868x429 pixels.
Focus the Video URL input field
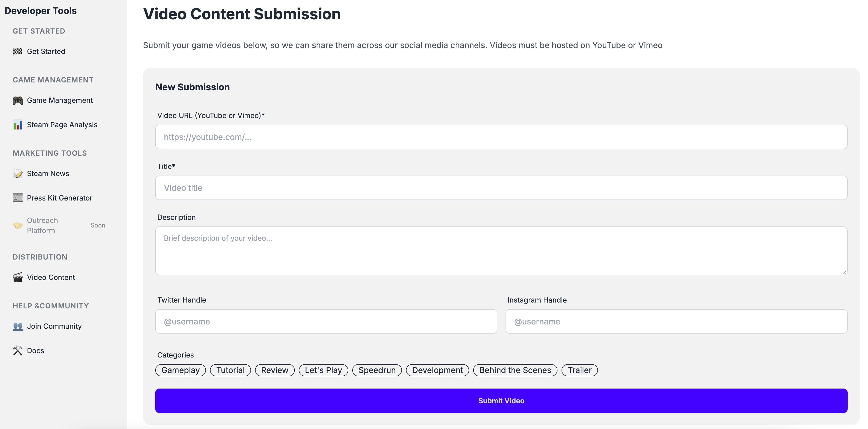[x=501, y=137]
